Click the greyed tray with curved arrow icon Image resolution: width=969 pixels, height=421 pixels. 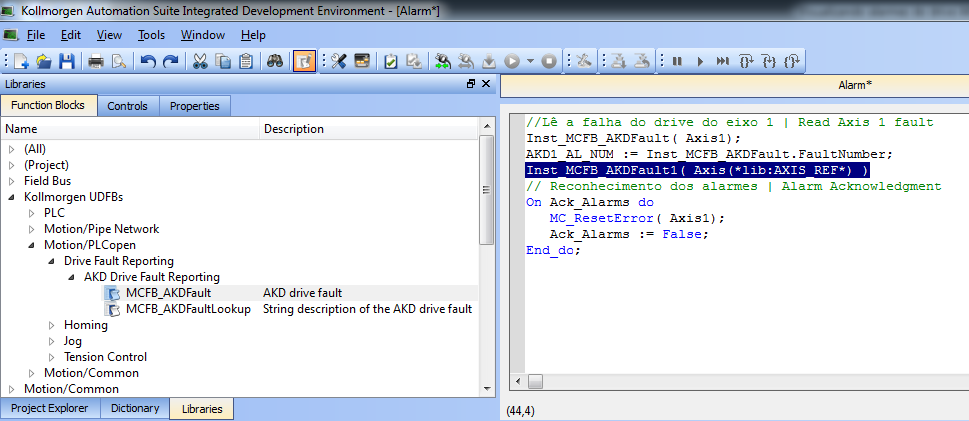(642, 61)
